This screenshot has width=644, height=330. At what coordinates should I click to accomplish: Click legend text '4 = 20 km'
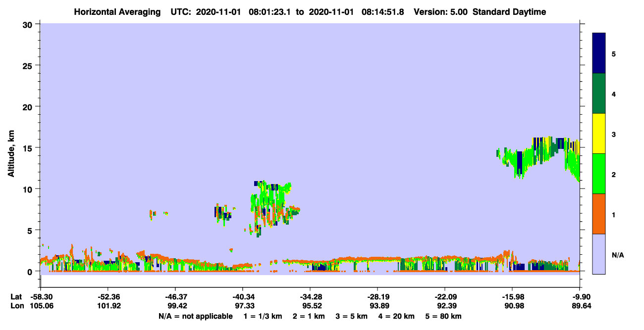tap(396, 317)
